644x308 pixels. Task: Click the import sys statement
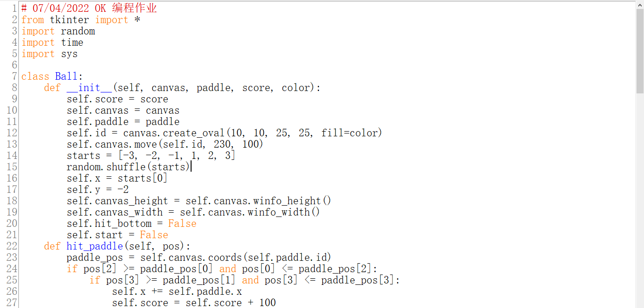pos(50,54)
